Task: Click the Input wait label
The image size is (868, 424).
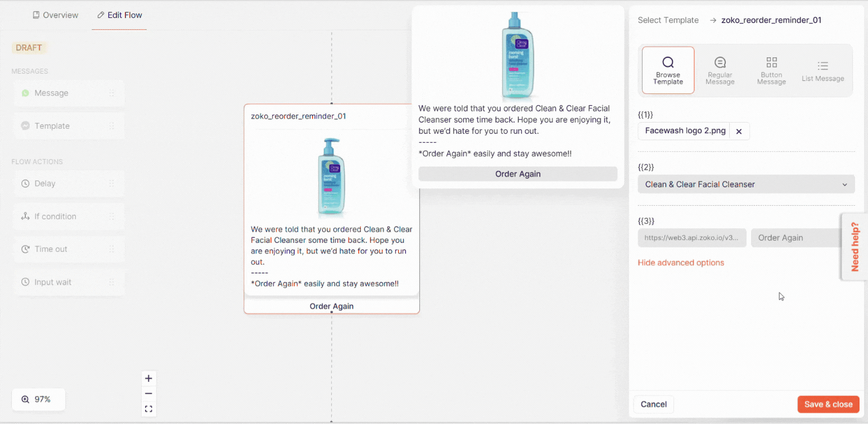Action: 53,282
